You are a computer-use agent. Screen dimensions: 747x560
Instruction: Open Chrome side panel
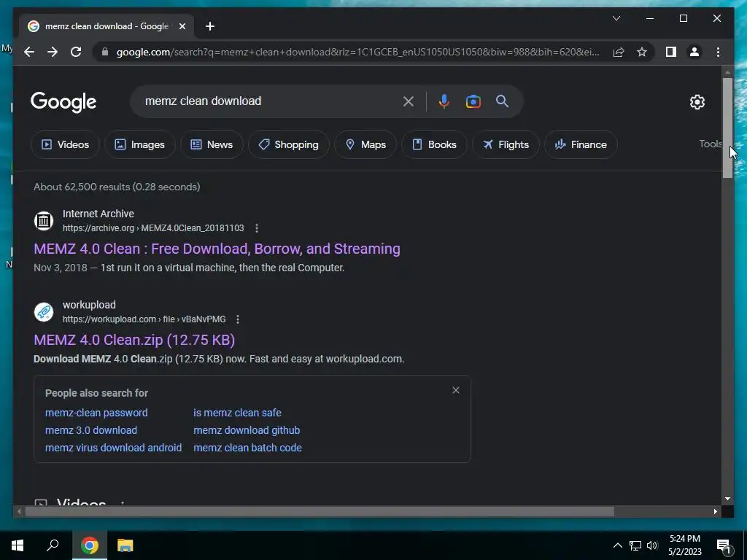point(671,52)
